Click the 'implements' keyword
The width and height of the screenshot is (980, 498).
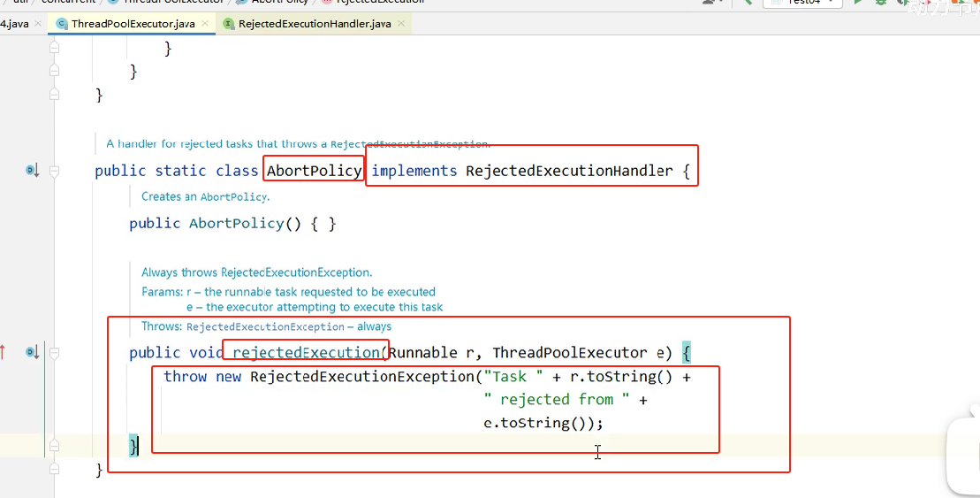tap(414, 171)
